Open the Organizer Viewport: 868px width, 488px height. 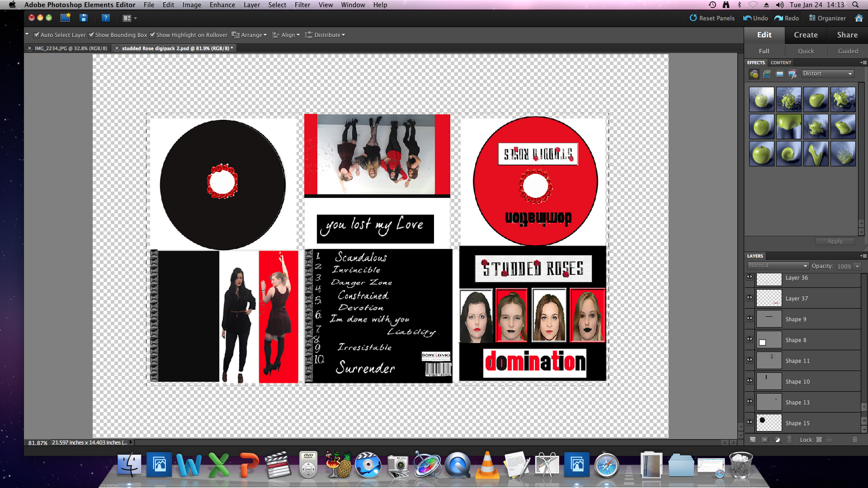coord(827,18)
